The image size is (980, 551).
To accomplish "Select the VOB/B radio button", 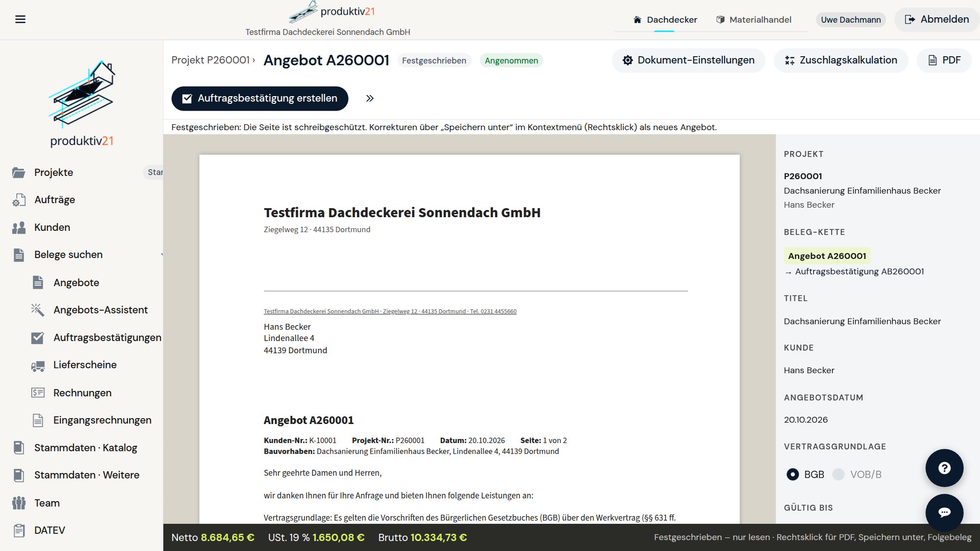I will point(838,474).
